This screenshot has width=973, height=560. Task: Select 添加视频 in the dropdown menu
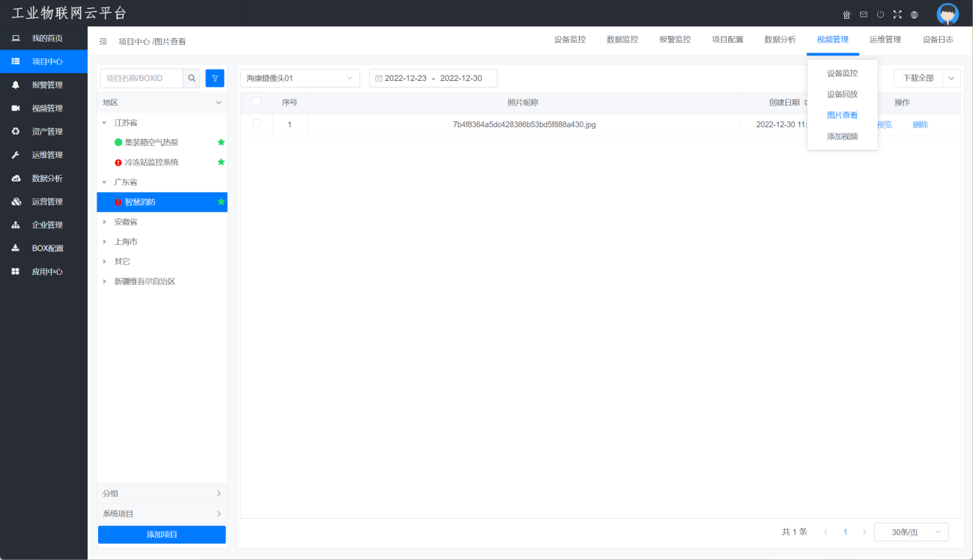842,136
